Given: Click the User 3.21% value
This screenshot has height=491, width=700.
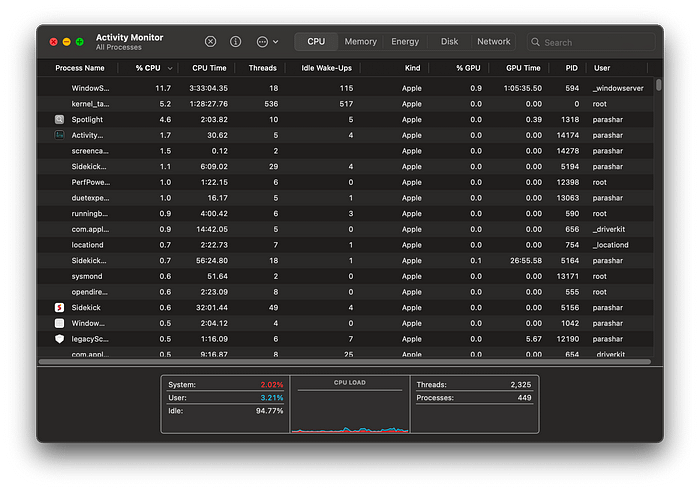Looking at the screenshot, I should [x=271, y=398].
